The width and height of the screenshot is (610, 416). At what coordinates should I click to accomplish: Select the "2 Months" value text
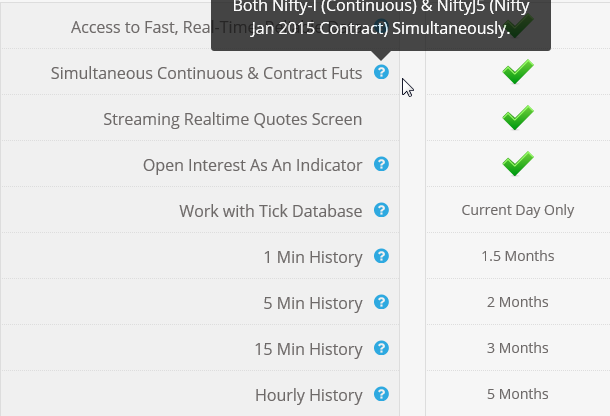(518, 302)
